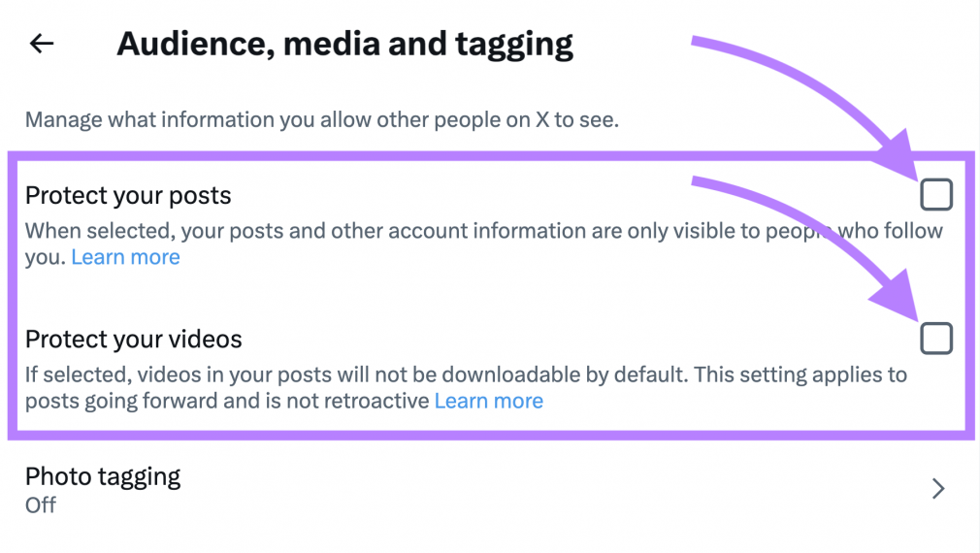Expand Photo tagging with the right chevron
The image size is (980, 553).
[937, 489]
